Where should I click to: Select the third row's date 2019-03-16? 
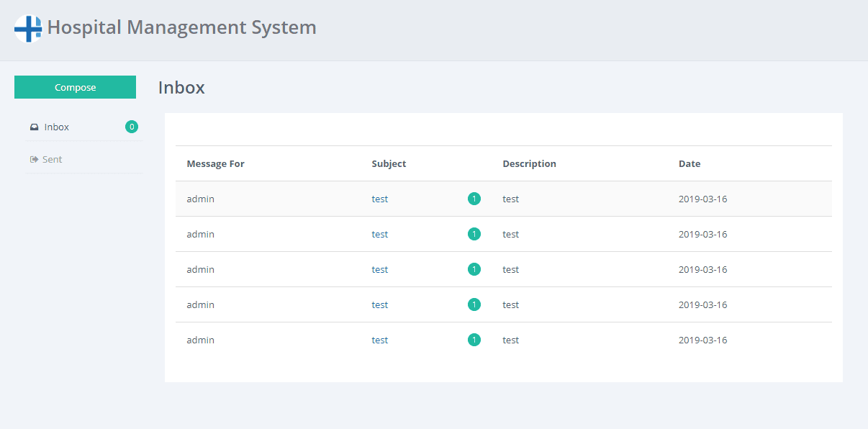click(x=702, y=270)
